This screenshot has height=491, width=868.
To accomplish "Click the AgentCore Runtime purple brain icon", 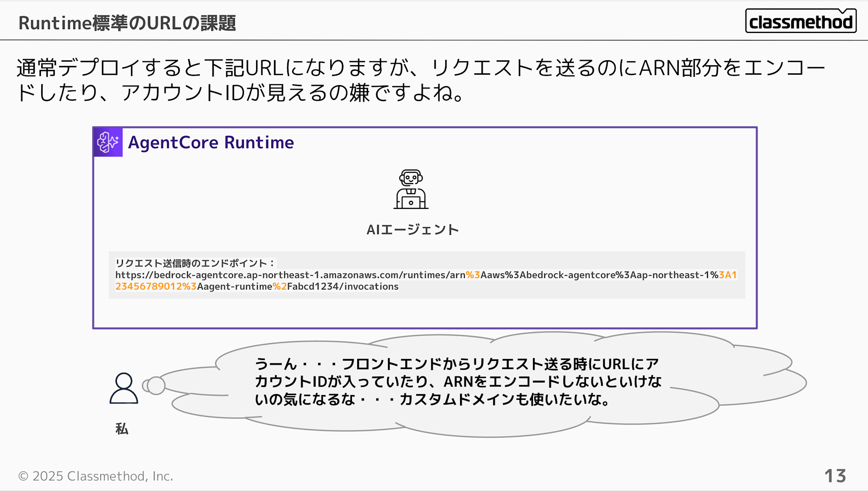I will point(108,142).
